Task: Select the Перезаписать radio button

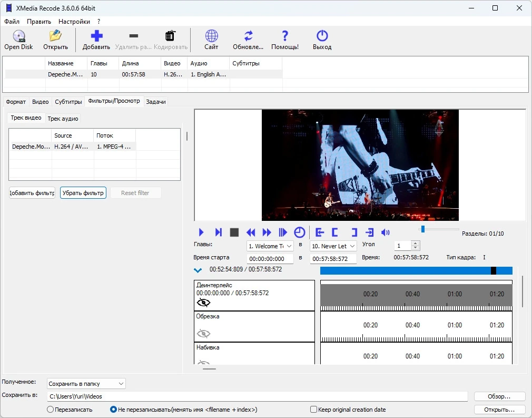Action: (x=50, y=410)
